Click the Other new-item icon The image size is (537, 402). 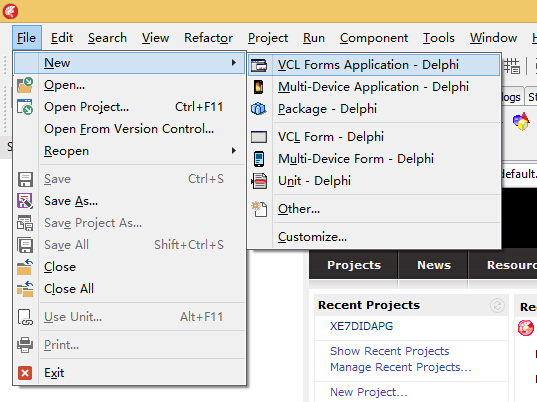tap(259, 209)
